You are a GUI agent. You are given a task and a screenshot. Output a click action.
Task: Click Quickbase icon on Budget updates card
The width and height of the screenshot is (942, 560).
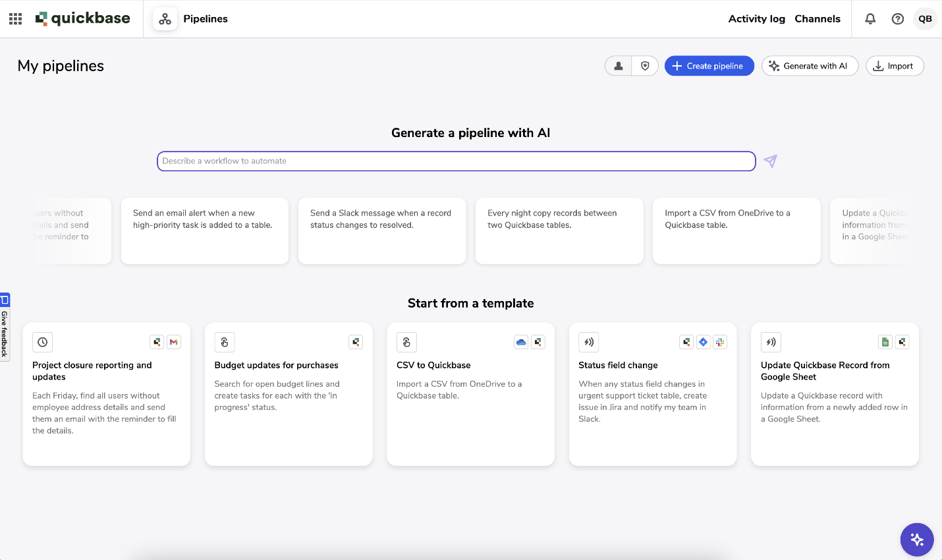coord(356,343)
